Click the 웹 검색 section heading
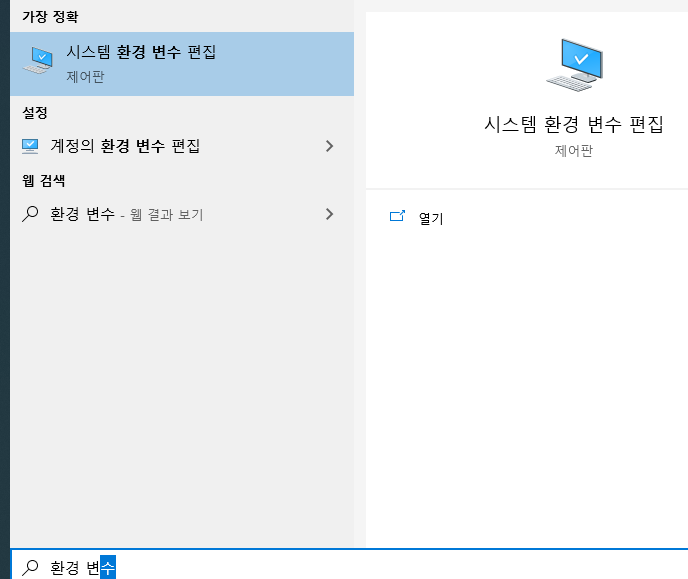Viewport: 688px width, 579px height. point(43,180)
